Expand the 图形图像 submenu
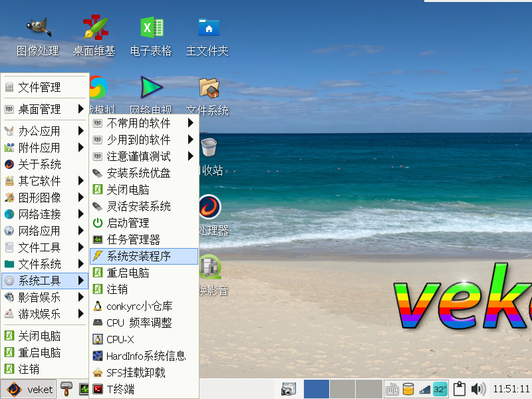The width and height of the screenshot is (532, 399). [x=45, y=198]
